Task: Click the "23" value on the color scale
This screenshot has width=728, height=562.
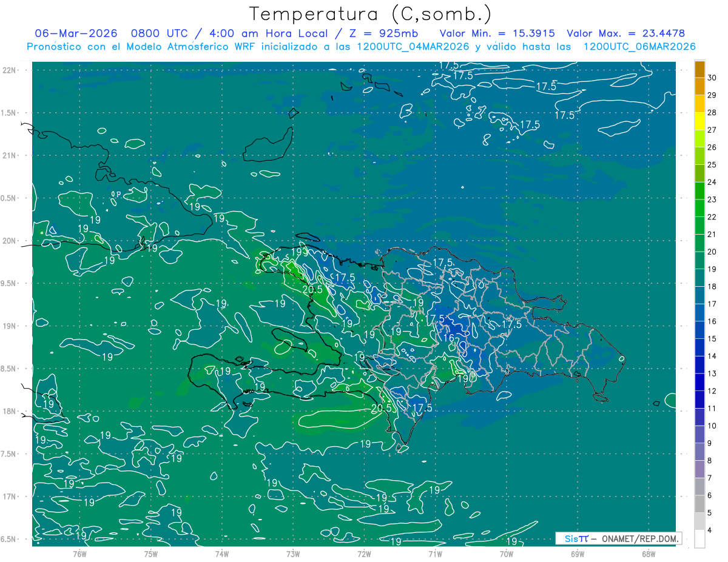Action: click(712, 199)
